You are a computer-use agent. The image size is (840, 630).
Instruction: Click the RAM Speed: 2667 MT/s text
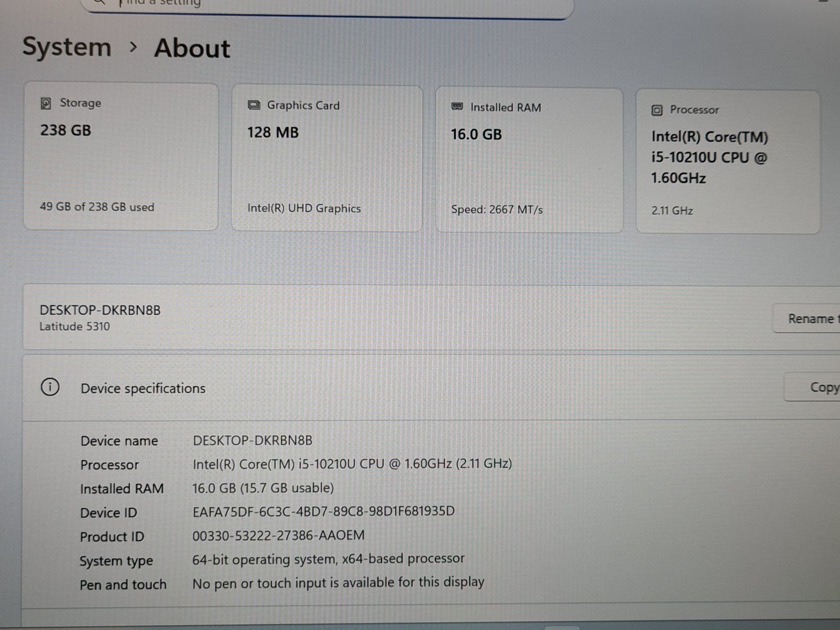(x=497, y=209)
